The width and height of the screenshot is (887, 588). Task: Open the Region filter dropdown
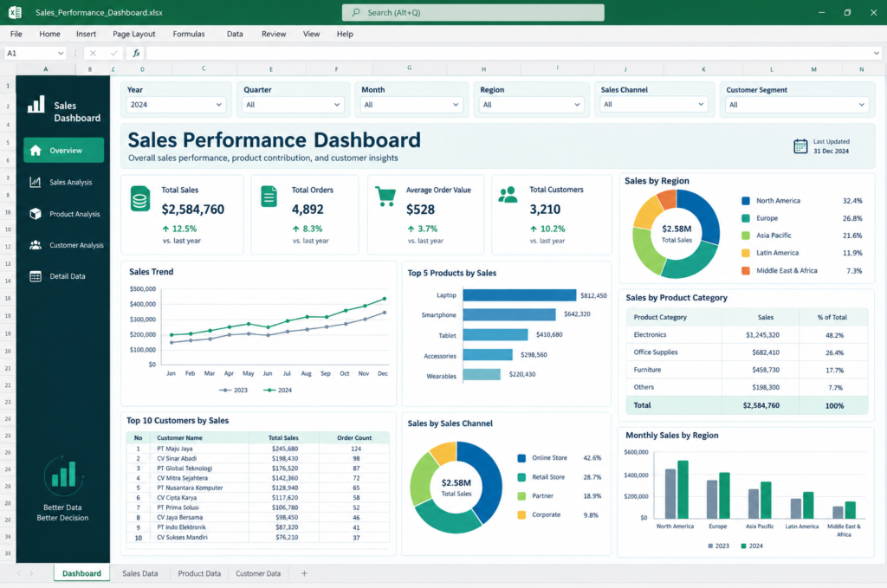[531, 105]
